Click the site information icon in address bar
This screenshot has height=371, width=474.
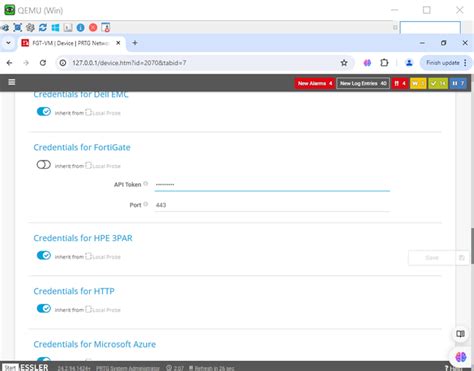pos(63,63)
